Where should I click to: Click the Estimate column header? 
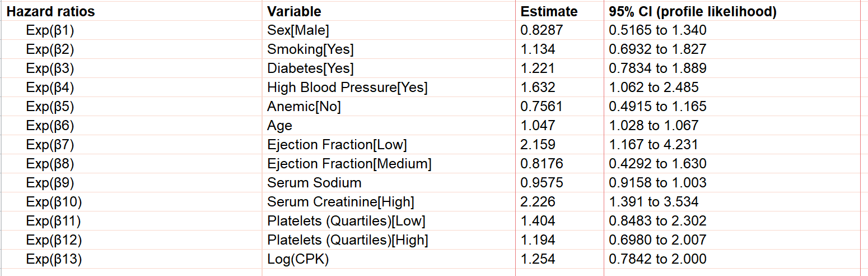coord(548,11)
